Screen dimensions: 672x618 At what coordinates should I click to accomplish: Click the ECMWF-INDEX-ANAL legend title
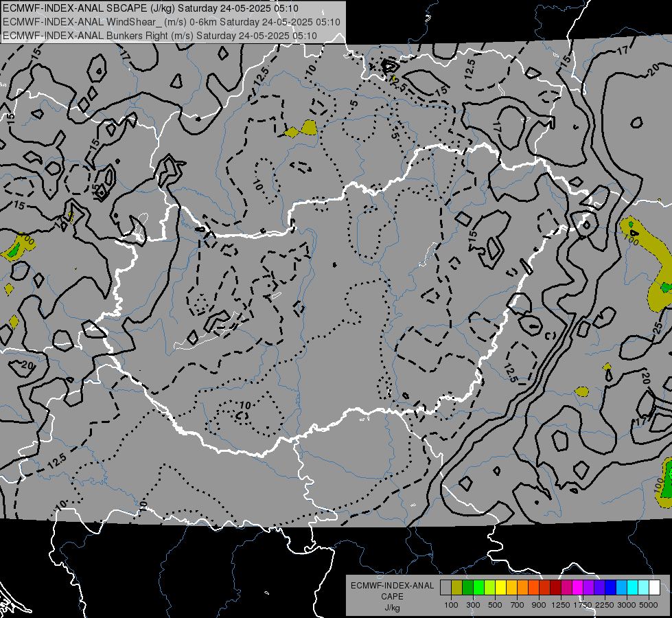point(392,586)
